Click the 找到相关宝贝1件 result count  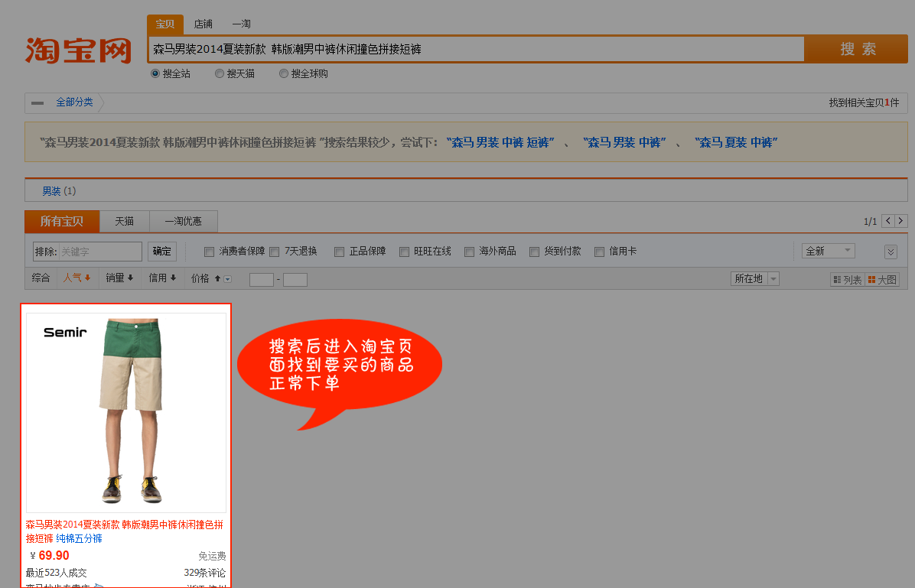(x=865, y=102)
